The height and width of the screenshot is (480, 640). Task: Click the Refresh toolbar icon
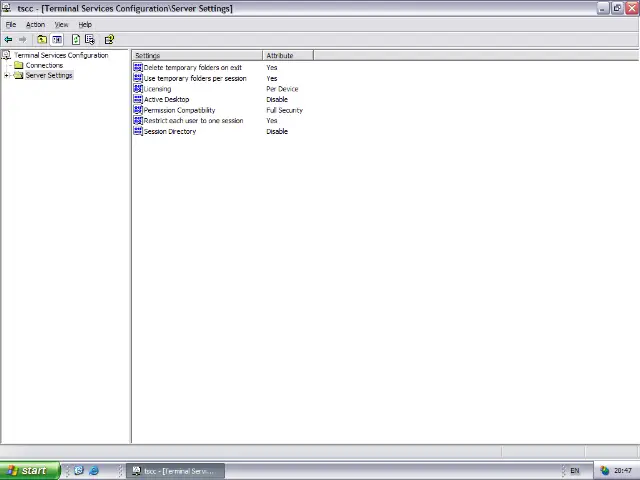(76, 40)
